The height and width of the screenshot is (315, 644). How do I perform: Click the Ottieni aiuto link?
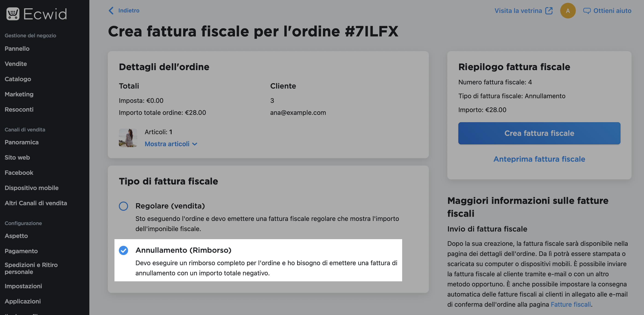coord(612,11)
